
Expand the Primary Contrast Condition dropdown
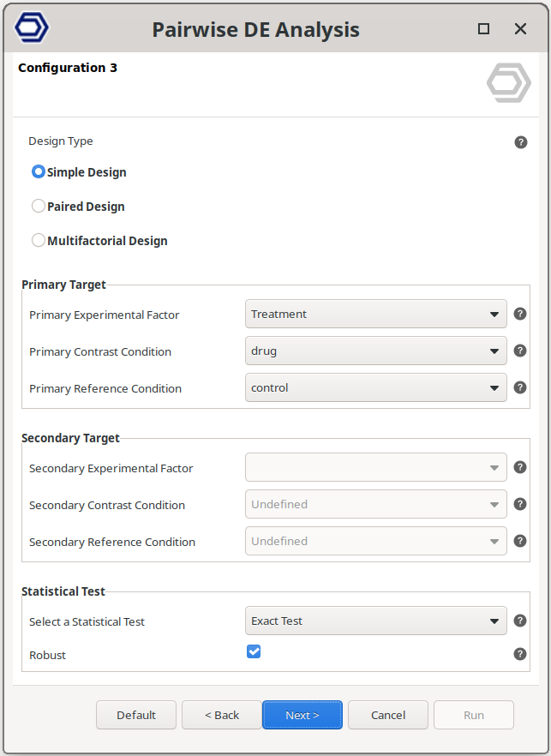375,351
